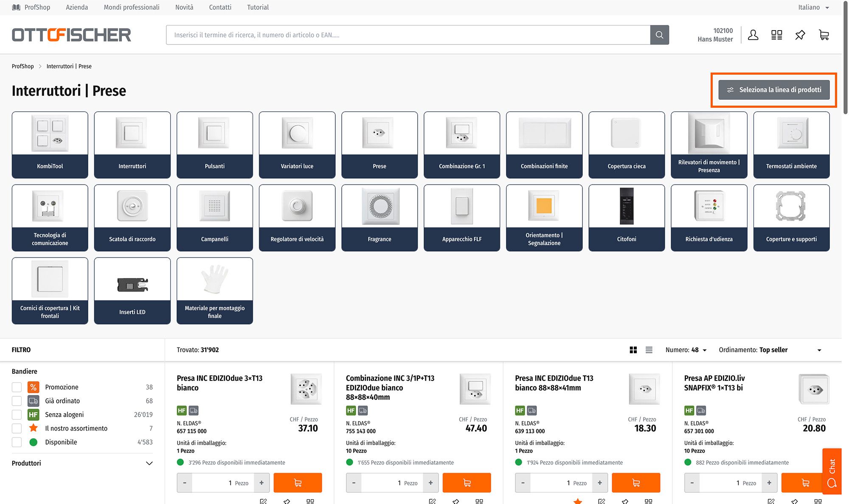Open the shopping cart in header
Viewport: 849px width, 504px height.
pyautogui.click(x=824, y=35)
